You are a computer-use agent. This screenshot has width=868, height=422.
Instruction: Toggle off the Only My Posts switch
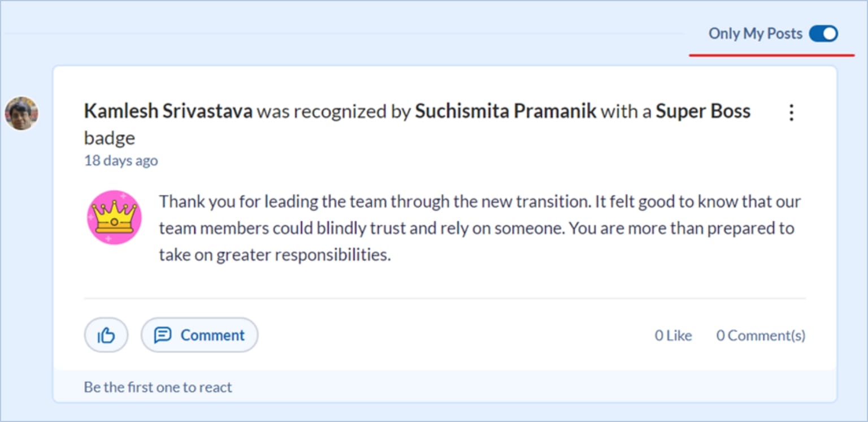823,34
